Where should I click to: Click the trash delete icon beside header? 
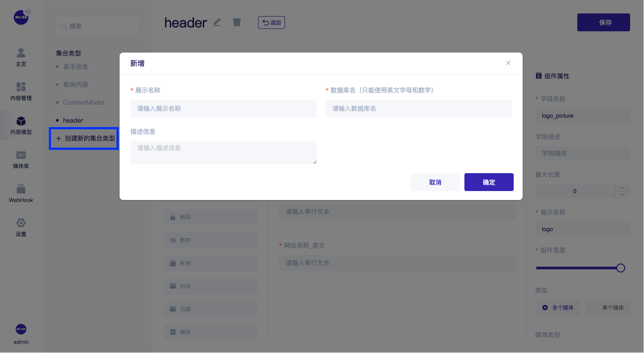[x=237, y=22]
